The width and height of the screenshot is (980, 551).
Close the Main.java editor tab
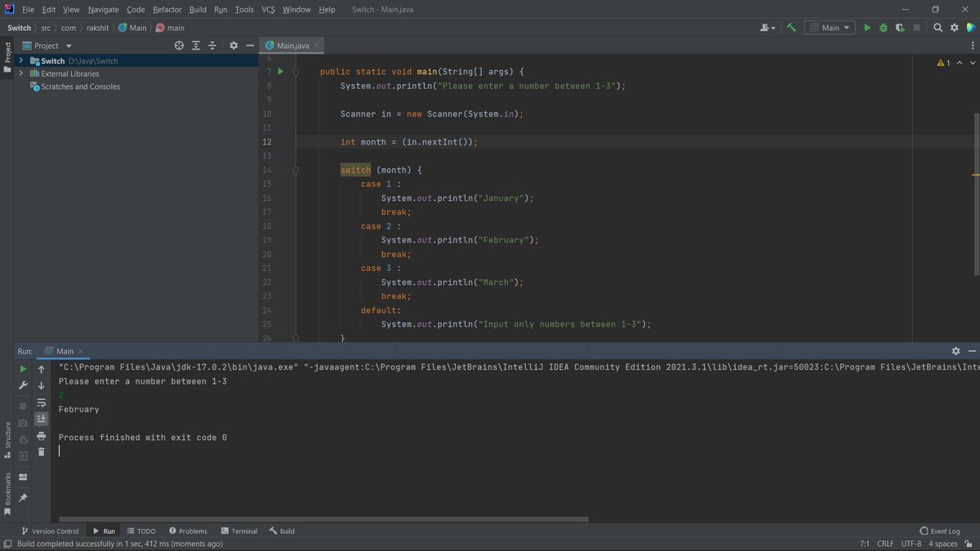click(317, 46)
